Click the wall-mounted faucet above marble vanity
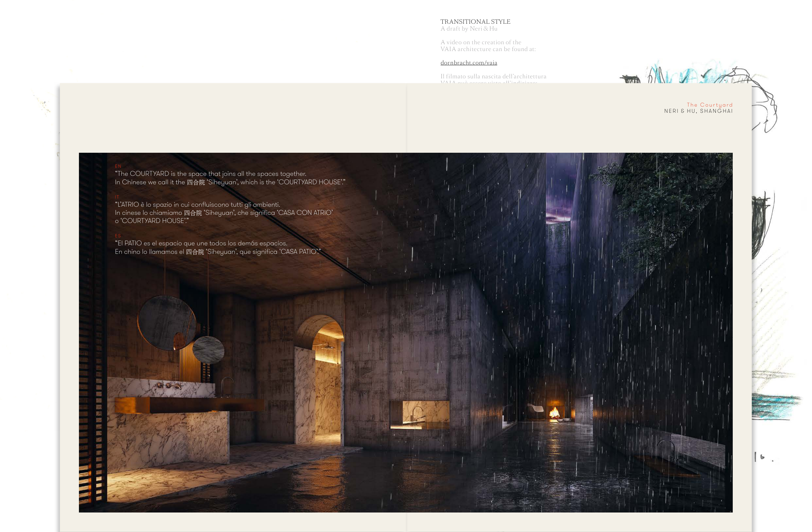812x532 pixels. click(169, 386)
